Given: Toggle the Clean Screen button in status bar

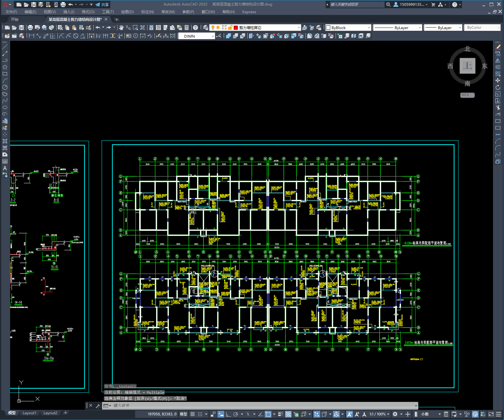Looking at the screenshot, I should pos(491,414).
